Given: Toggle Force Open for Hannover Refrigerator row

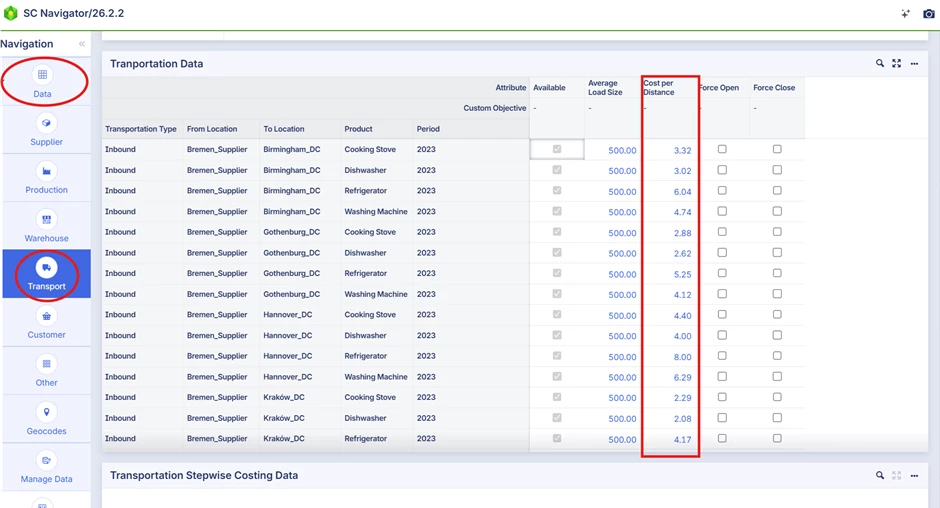Looking at the screenshot, I should point(722,356).
